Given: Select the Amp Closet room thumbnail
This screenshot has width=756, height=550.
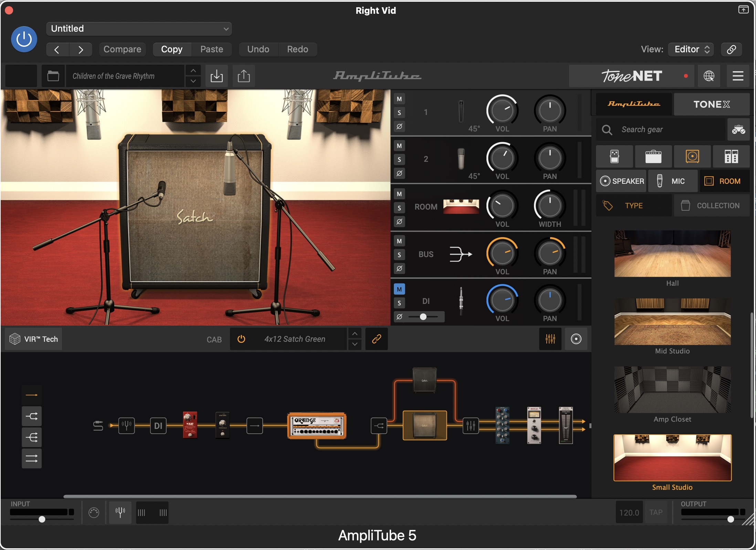Looking at the screenshot, I should pyautogui.click(x=672, y=390).
